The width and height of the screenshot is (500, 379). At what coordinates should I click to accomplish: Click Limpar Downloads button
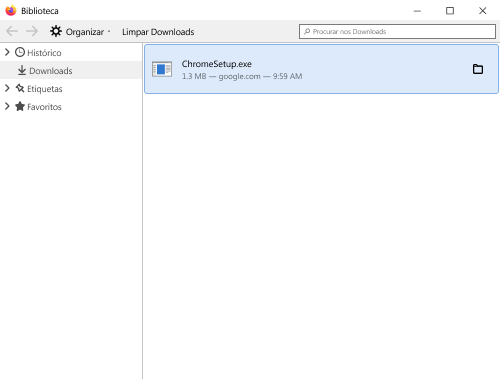[158, 32]
